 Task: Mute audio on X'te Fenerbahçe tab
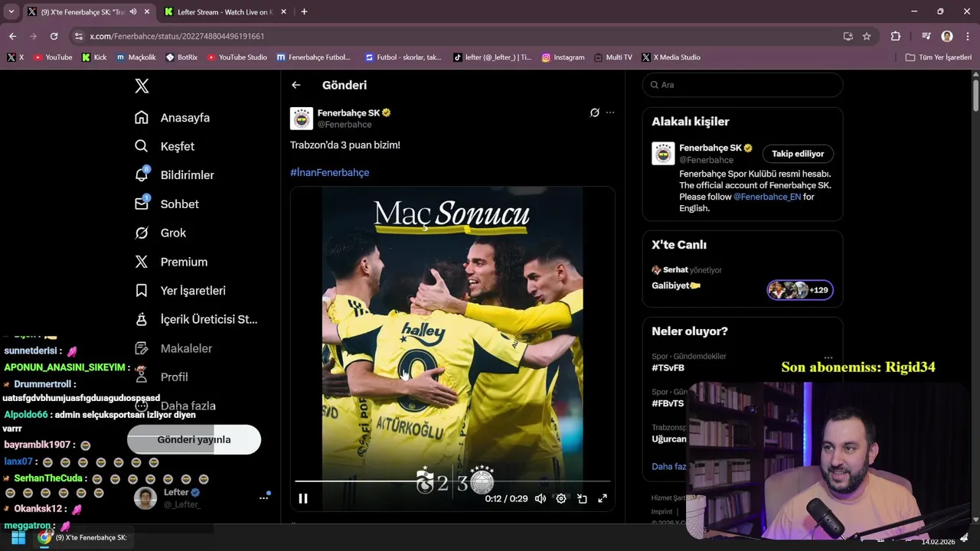coord(133,12)
